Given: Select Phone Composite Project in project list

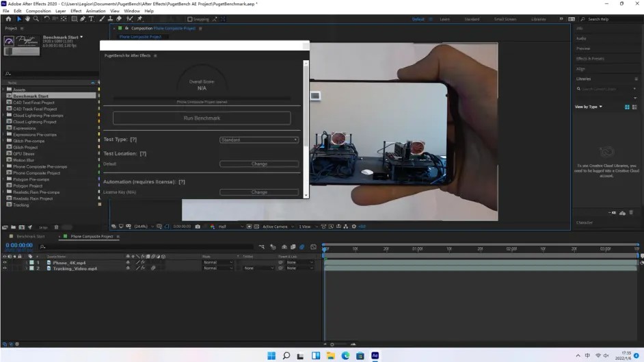Looking at the screenshot, I should pos(36,173).
